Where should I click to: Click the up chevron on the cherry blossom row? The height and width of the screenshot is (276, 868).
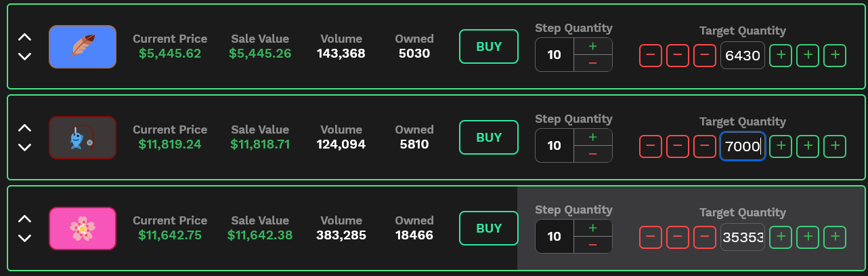pyautogui.click(x=24, y=219)
